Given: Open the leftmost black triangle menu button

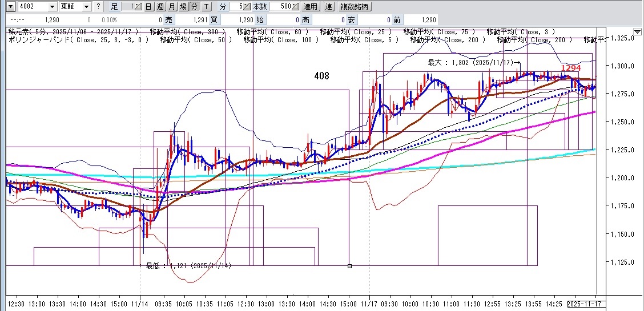Looking at the screenshot, I should (x=11, y=7).
